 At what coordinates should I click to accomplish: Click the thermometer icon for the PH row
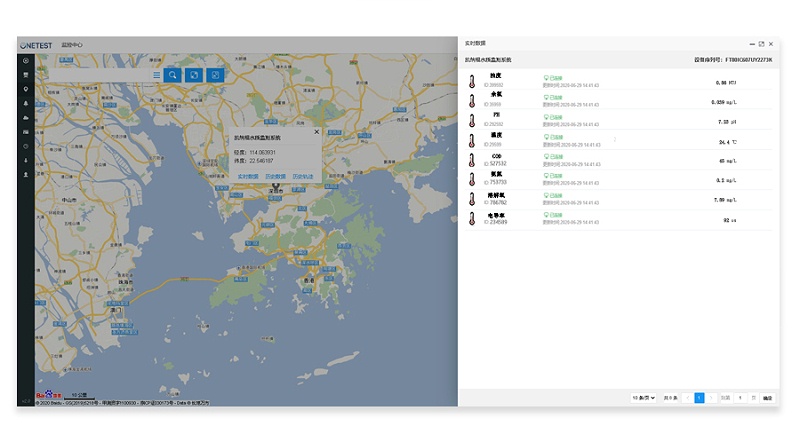point(472,120)
